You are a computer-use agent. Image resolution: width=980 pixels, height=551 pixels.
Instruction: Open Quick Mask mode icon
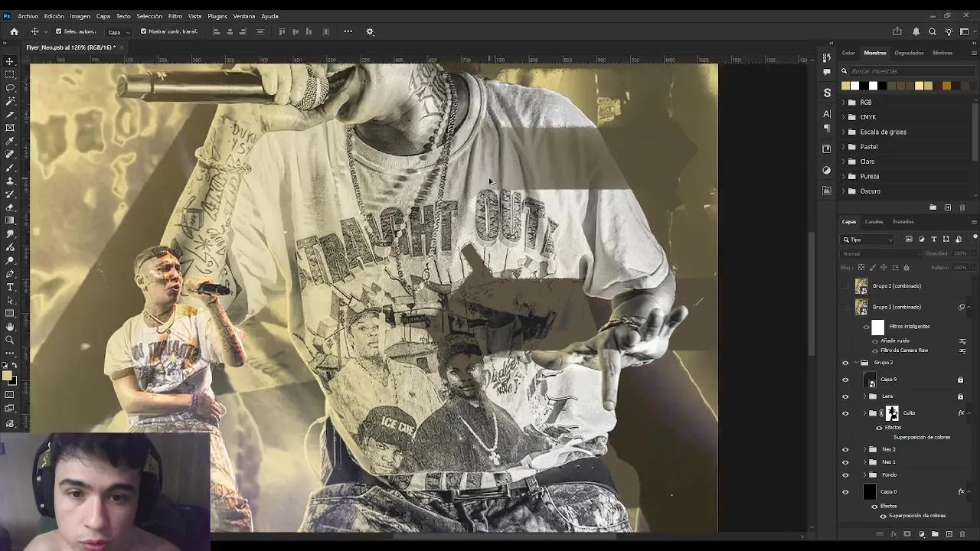pos(10,395)
